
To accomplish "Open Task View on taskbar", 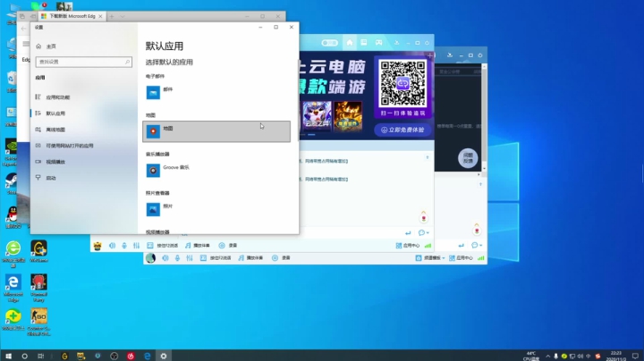I will (x=40, y=356).
